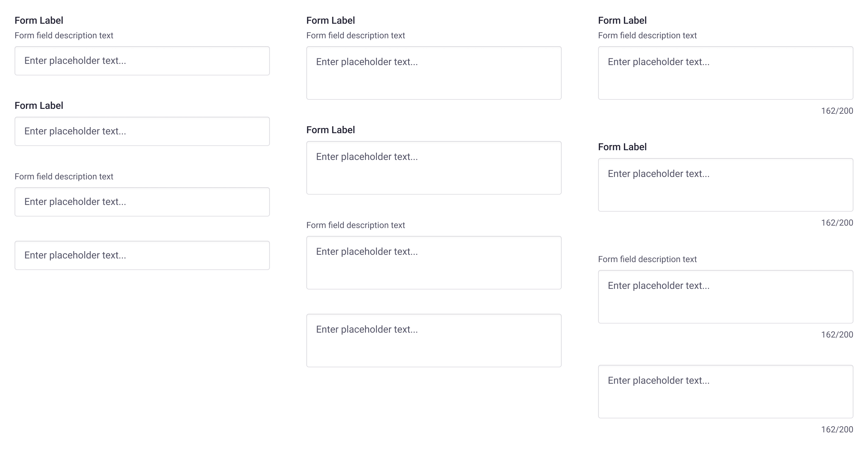This screenshot has height=450, width=868.
Task: Focus counterless textarea with label and description
Action: click(x=434, y=73)
